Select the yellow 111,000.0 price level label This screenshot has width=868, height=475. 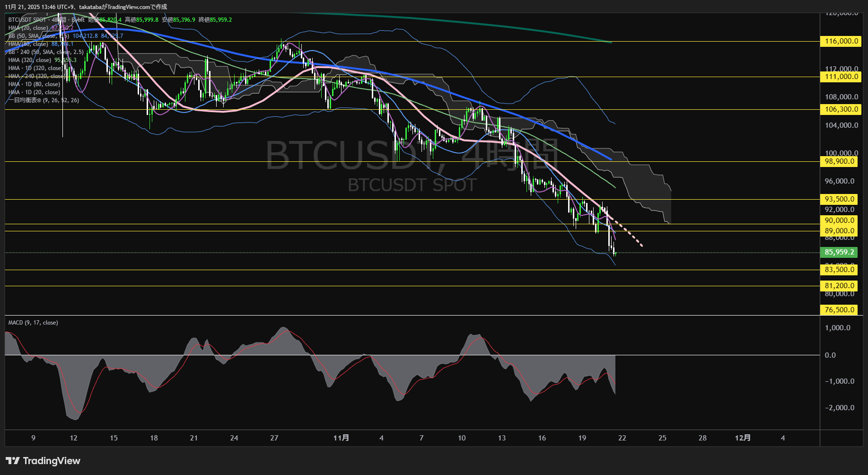coord(840,77)
